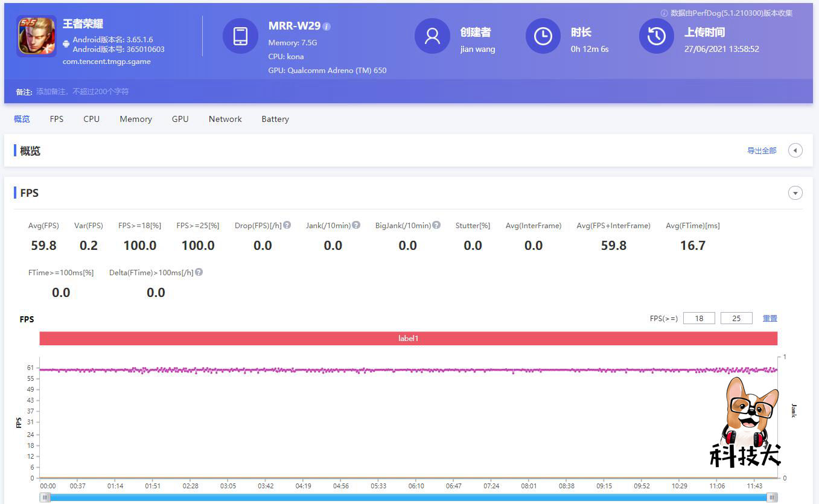
Task: Click the device phone icon beside MRR-W29
Action: tap(240, 36)
